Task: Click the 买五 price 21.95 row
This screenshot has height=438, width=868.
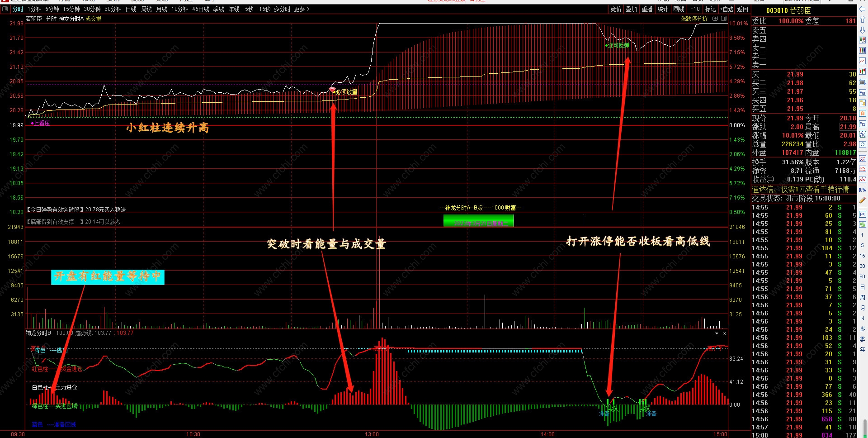Action: pos(804,109)
